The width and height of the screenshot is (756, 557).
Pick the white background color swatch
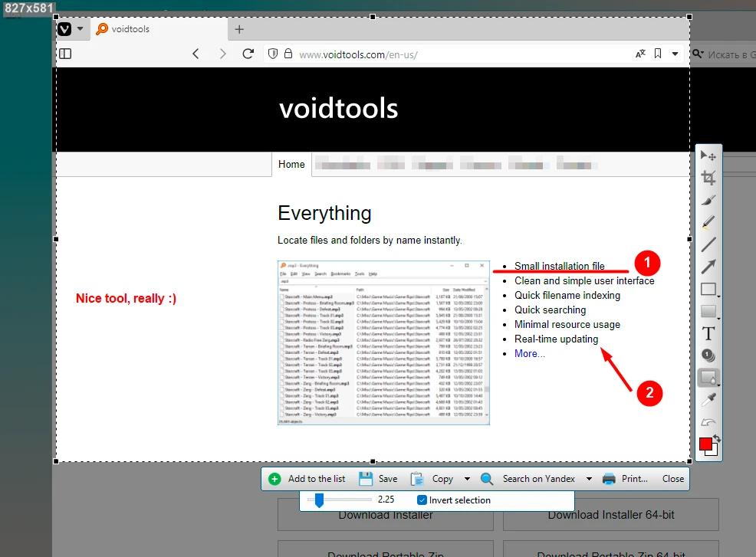point(714,451)
